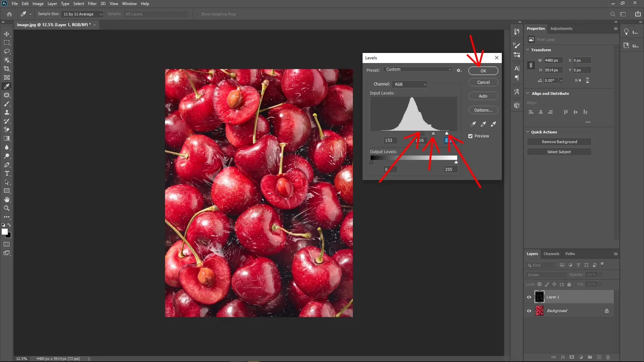Select the Type tool
Screen dimensions: 644x362
click(x=7, y=174)
